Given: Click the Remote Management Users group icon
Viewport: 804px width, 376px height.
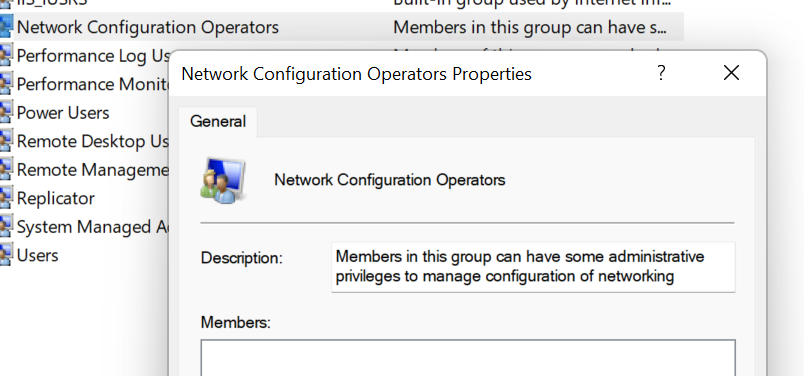Looking at the screenshot, I should (6, 169).
